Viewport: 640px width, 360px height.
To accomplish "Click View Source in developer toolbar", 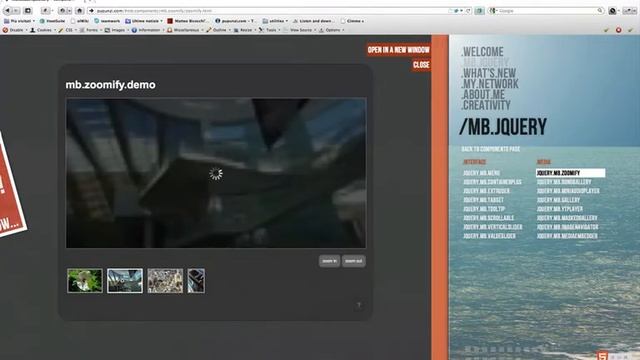I will pos(300,30).
